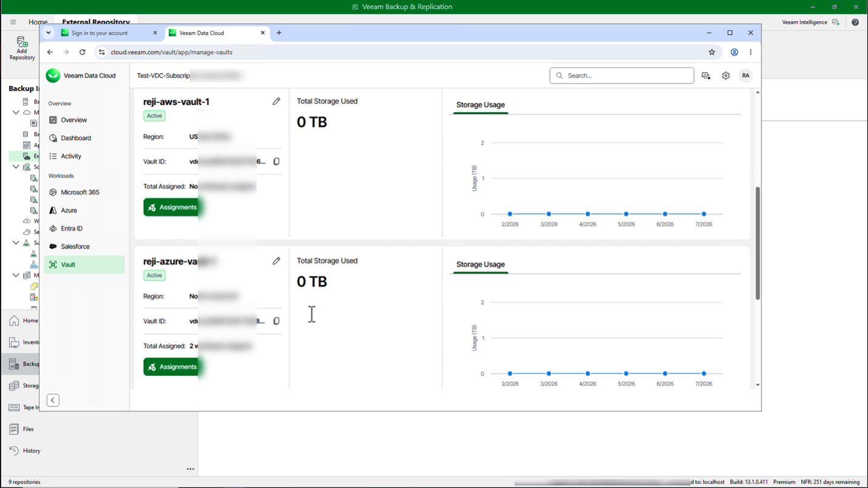Open the RA user avatar menu
Screen dimensions: 868x488
pos(746,76)
